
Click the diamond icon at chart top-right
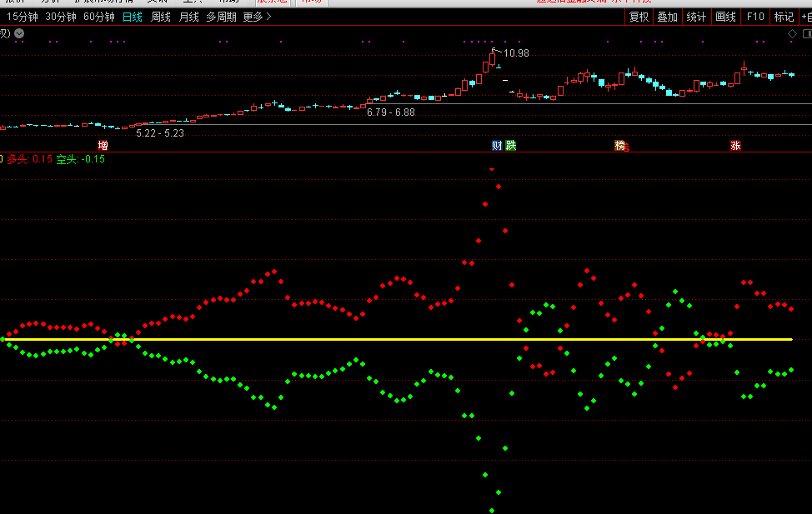(x=793, y=33)
